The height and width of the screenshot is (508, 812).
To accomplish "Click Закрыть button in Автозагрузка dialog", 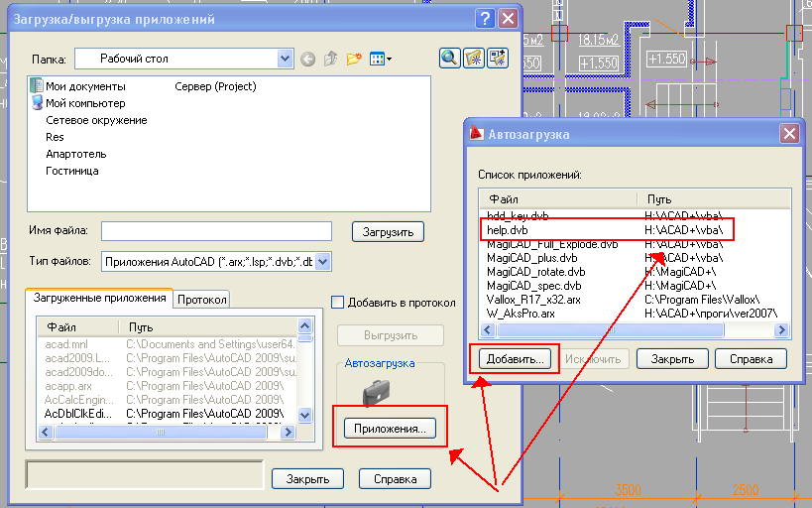I will point(672,359).
